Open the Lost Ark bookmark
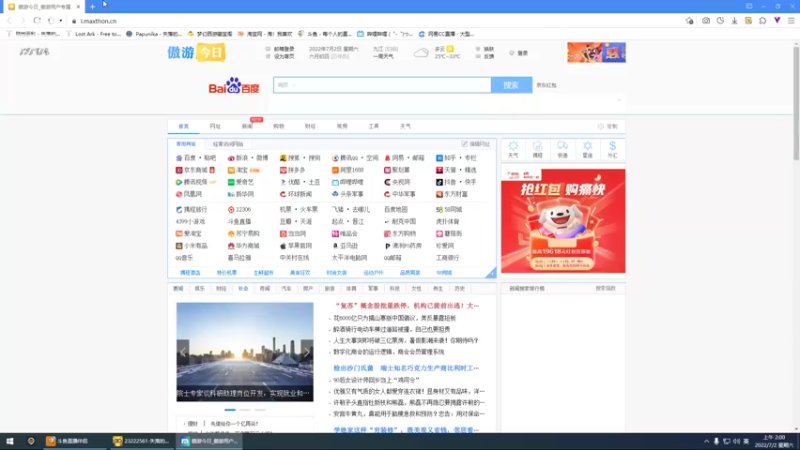The height and width of the screenshot is (450, 800). tap(93, 34)
